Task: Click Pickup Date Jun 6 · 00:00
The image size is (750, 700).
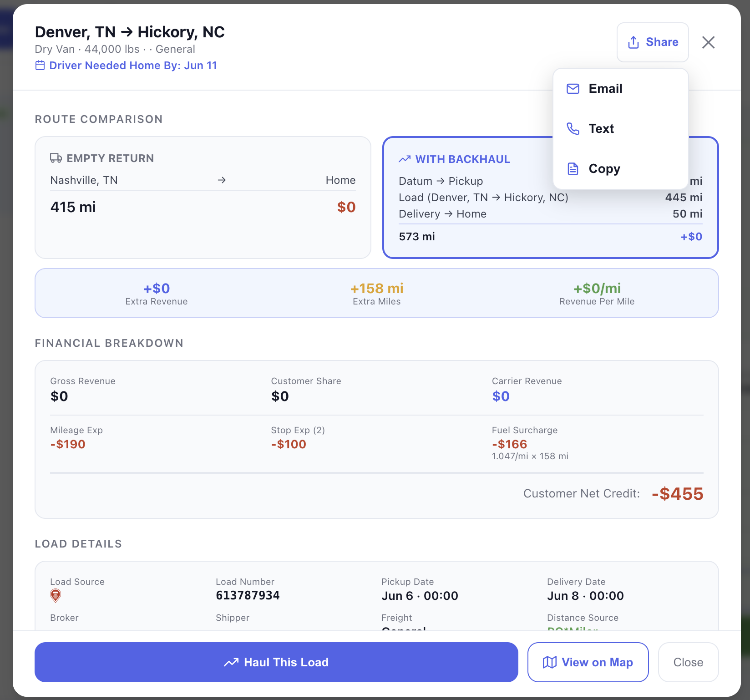Action: [420, 596]
